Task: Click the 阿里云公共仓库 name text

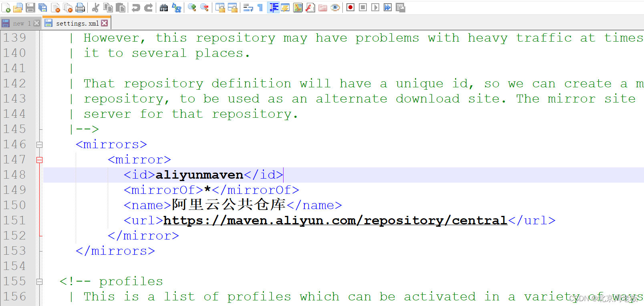Action: click(x=229, y=205)
